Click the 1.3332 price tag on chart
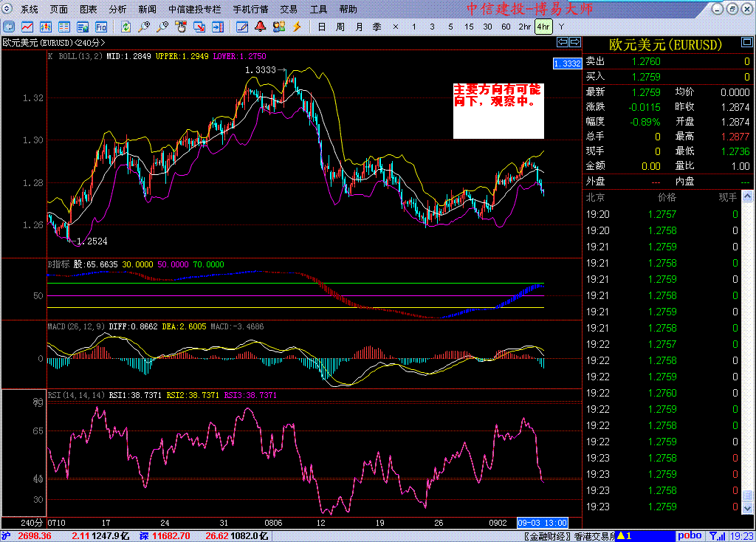Viewport: 756px width, 542px height. tap(568, 64)
